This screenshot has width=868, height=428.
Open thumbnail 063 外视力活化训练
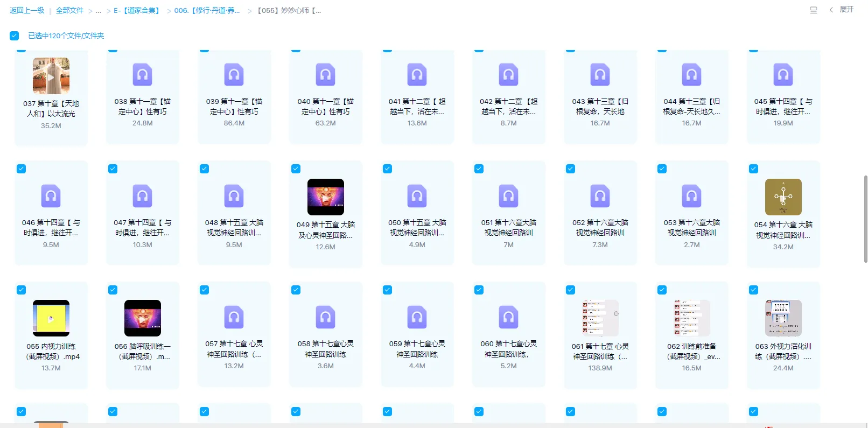tap(783, 318)
